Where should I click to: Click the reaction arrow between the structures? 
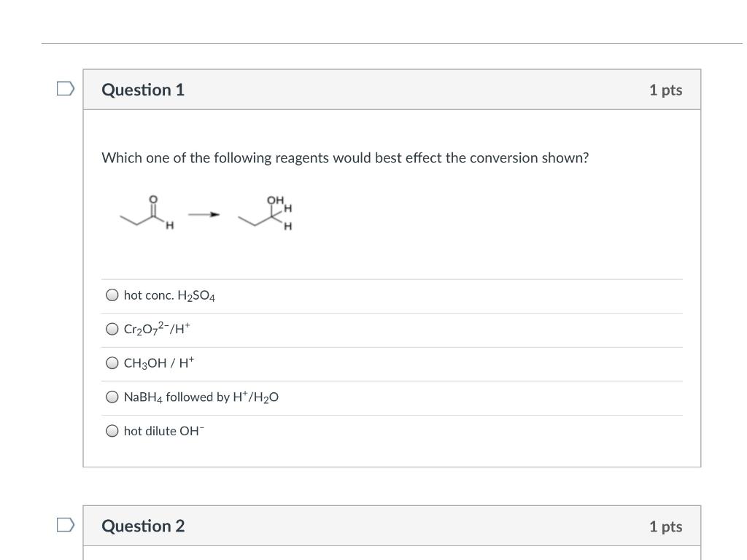204,214
